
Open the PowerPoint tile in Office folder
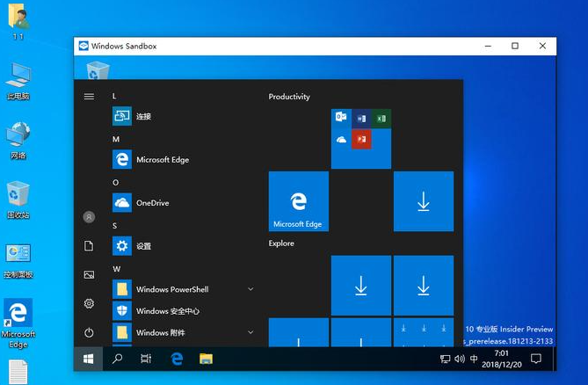361,139
